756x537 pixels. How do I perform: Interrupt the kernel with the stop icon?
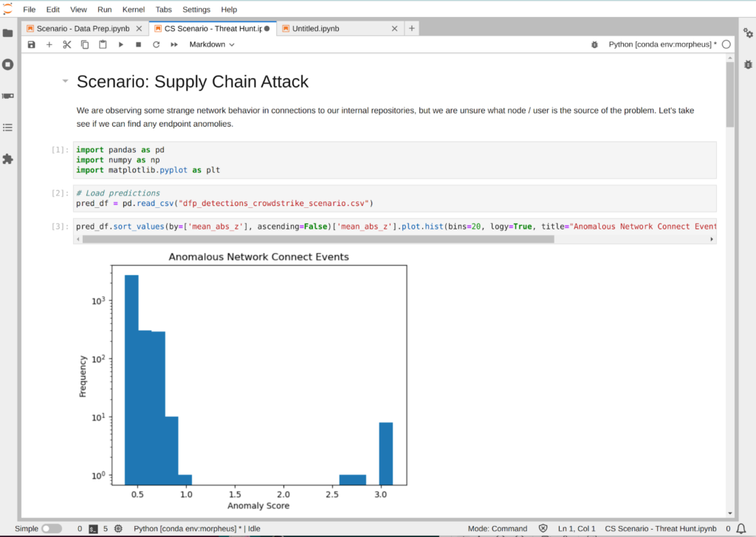pyautogui.click(x=138, y=45)
